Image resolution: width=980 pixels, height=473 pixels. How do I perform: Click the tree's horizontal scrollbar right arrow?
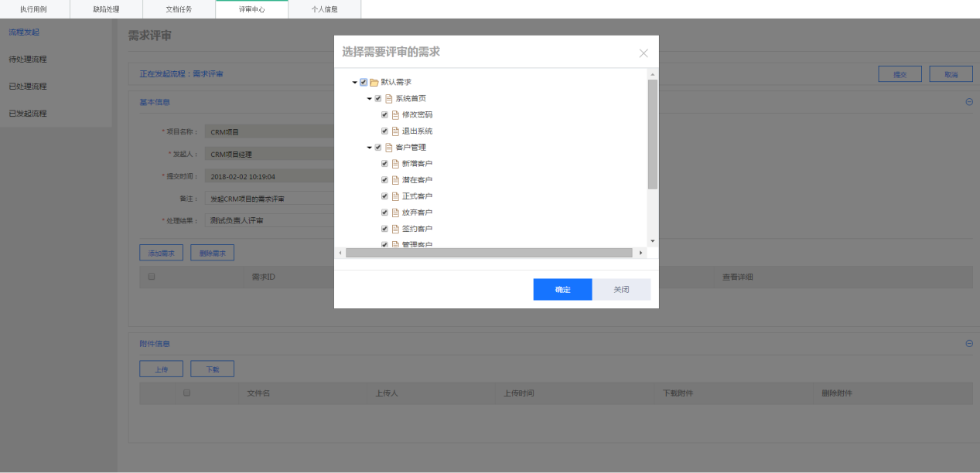click(640, 253)
